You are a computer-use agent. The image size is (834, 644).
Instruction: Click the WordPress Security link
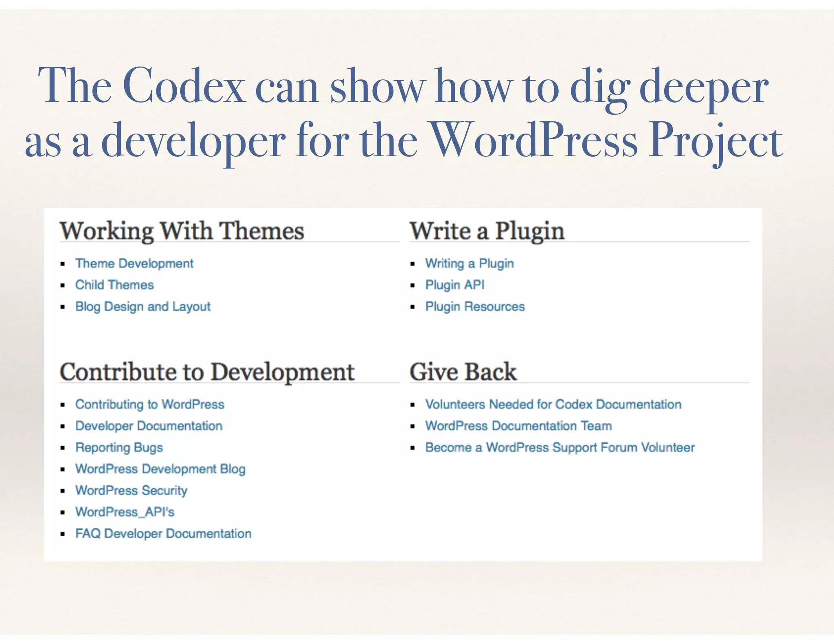tap(132, 491)
